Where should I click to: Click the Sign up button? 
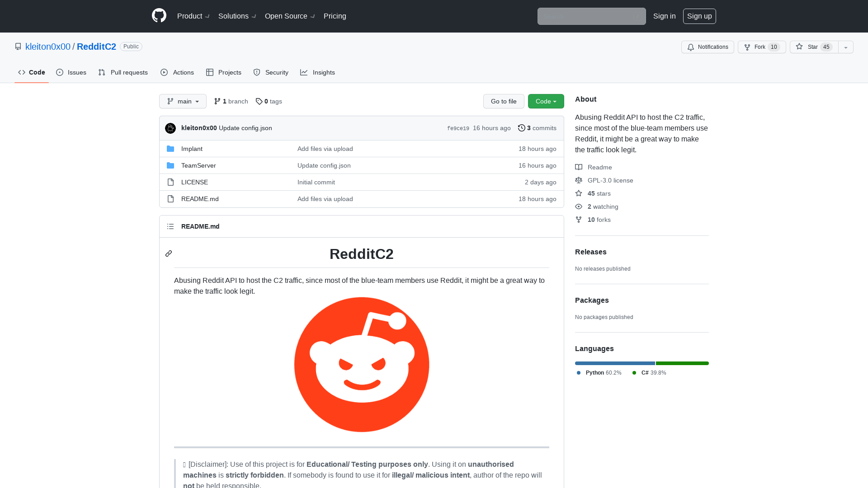click(x=699, y=16)
